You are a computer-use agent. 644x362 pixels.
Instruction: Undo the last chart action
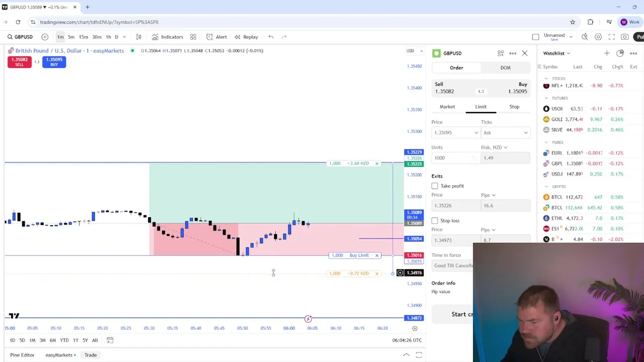[271, 37]
